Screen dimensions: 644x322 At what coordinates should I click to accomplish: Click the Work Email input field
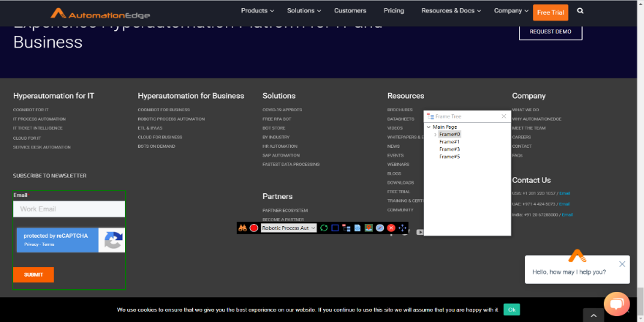[x=69, y=209]
